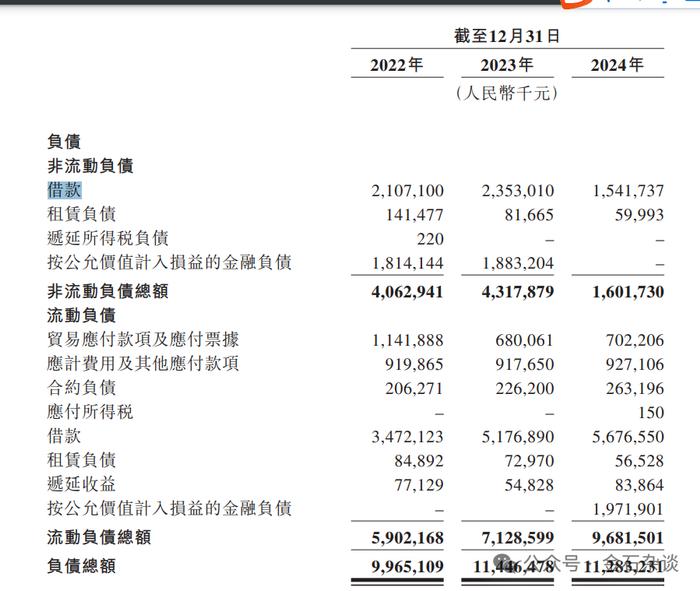Select the 2022年 column header
Image resolution: width=700 pixels, height=591 pixels.
click(x=396, y=65)
